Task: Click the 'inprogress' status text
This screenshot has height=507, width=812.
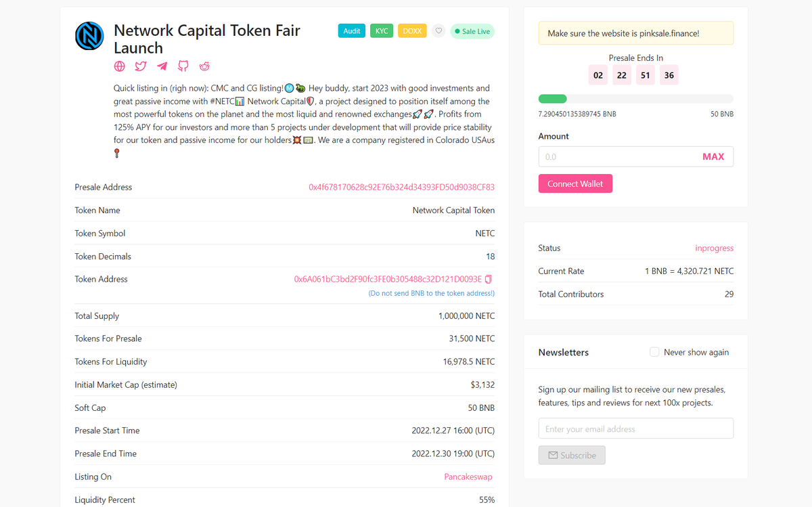Action: pyautogui.click(x=714, y=248)
